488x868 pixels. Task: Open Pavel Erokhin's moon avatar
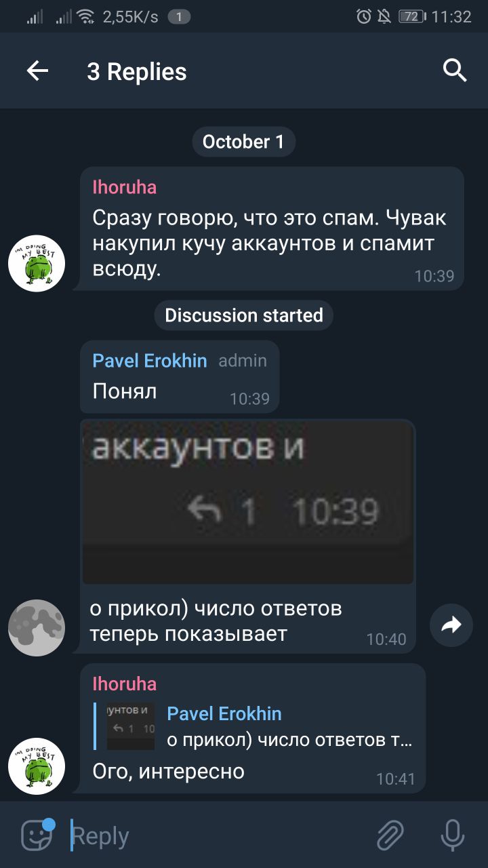pos(37,627)
